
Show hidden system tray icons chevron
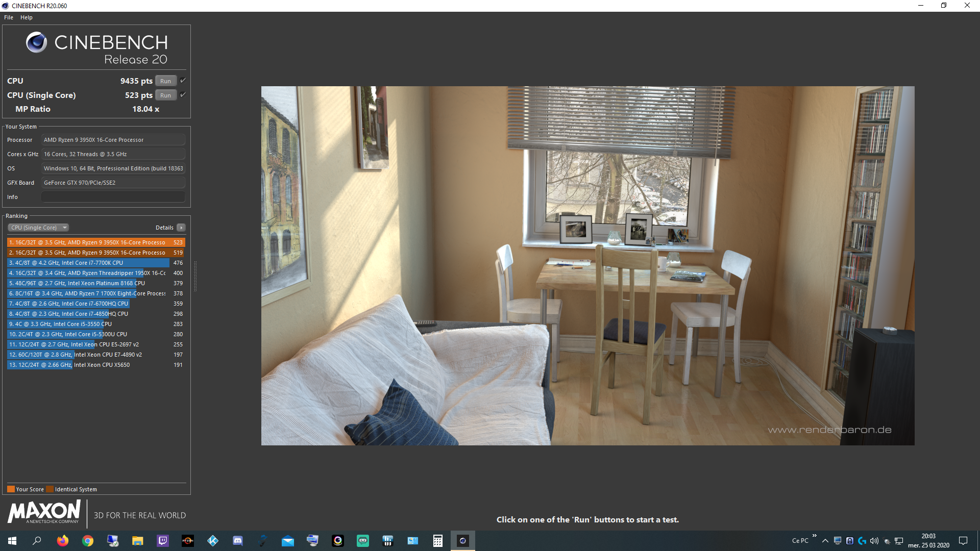coord(825,541)
